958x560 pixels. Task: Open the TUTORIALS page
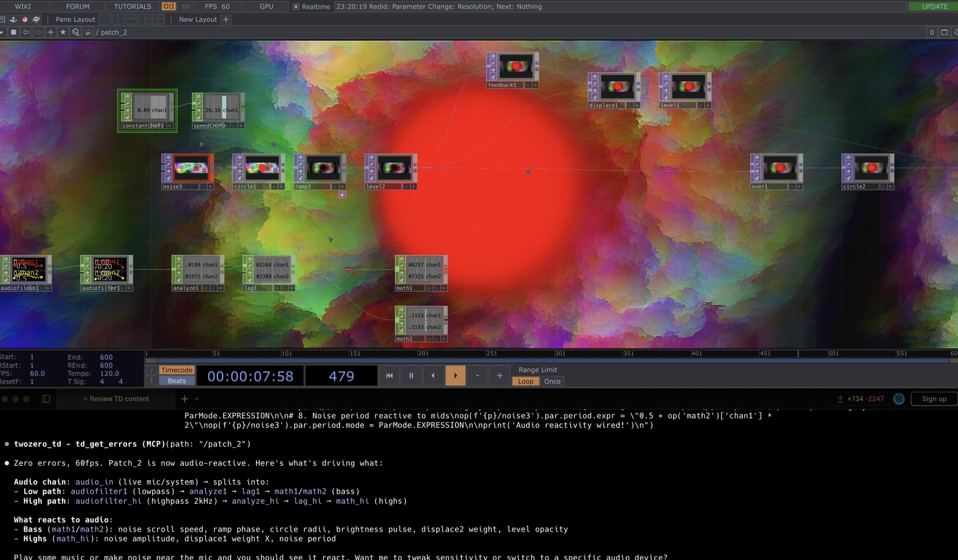click(132, 6)
